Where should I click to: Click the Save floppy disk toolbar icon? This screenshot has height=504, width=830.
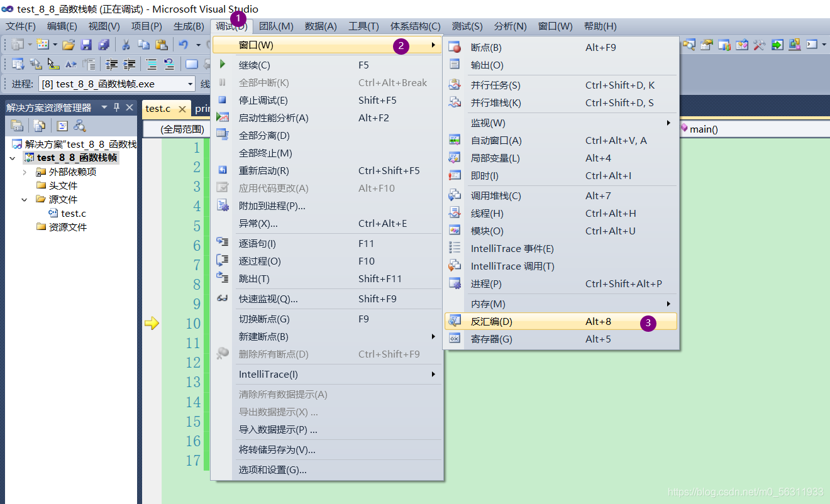tap(86, 45)
